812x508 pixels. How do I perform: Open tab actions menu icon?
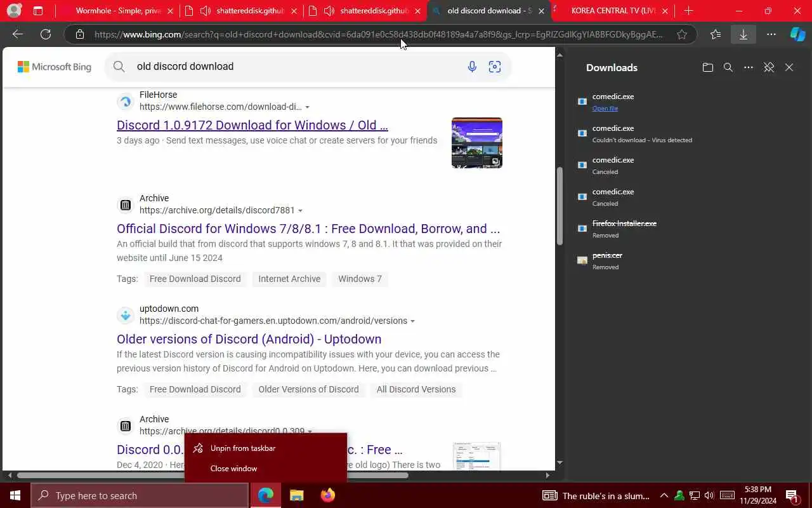38,11
